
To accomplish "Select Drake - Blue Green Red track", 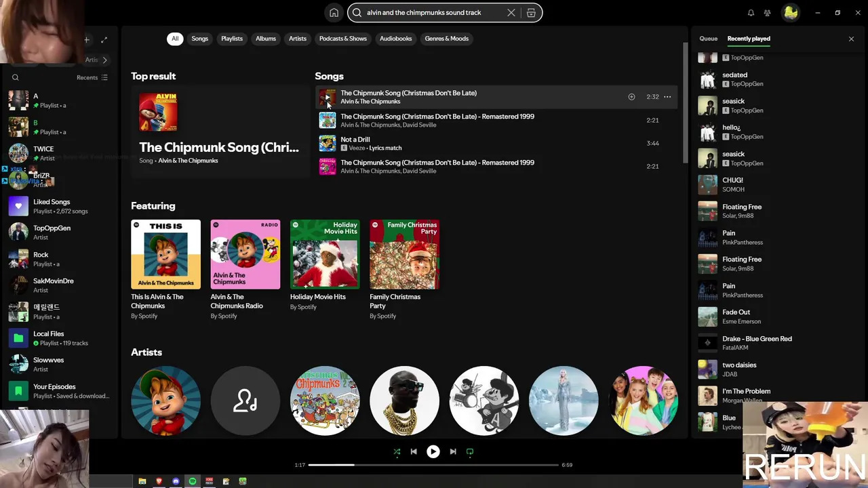I will tap(776, 343).
